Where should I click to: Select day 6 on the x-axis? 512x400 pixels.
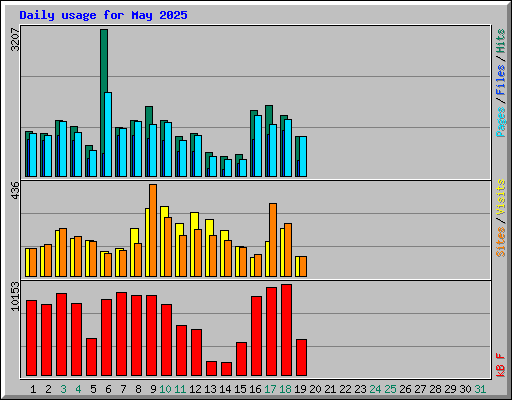(x=108, y=389)
